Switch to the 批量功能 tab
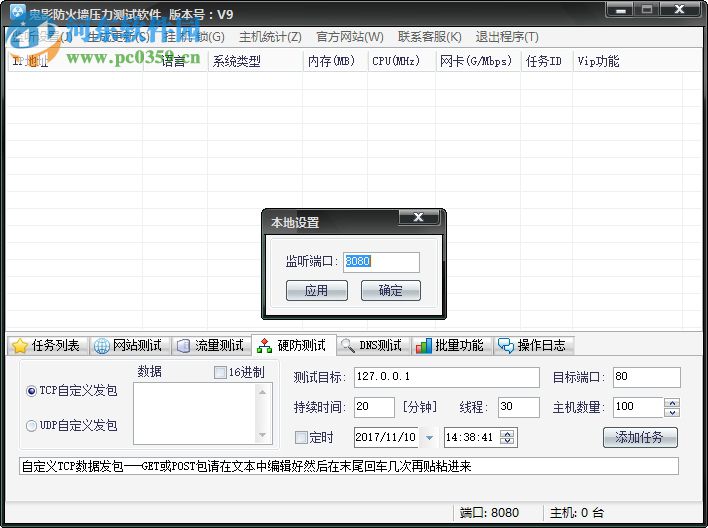Screen dimensions: 708x528 pyautogui.click(x=451, y=346)
